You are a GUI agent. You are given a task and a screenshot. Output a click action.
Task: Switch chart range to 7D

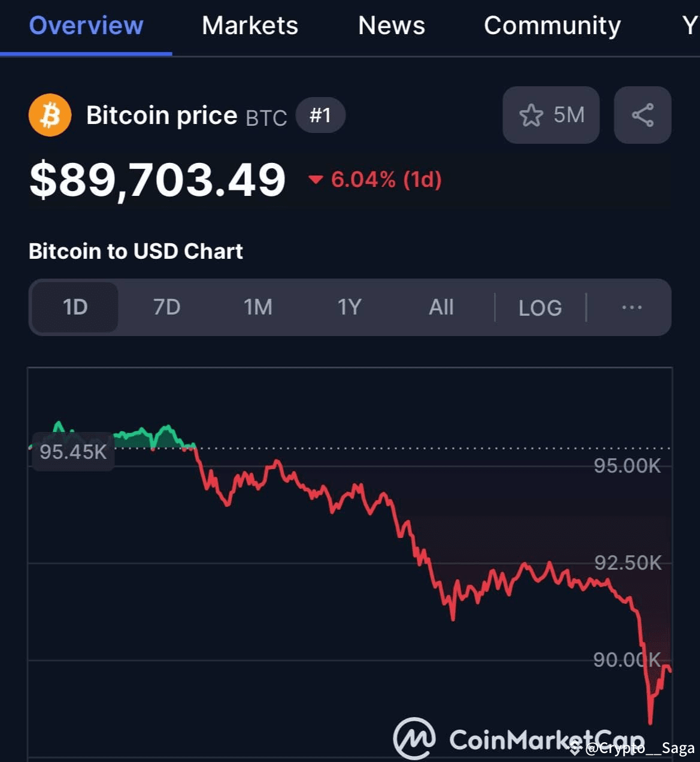coord(166,307)
